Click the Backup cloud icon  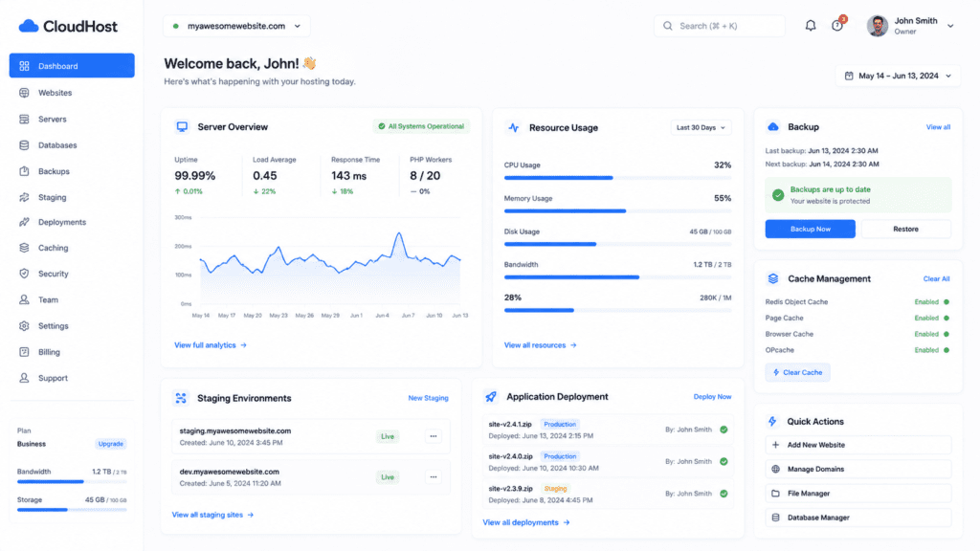click(773, 127)
